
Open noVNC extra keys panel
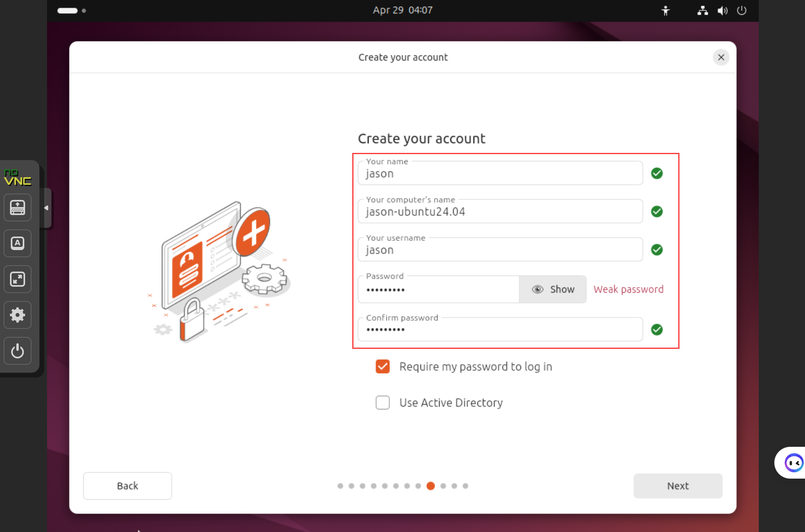tap(18, 207)
